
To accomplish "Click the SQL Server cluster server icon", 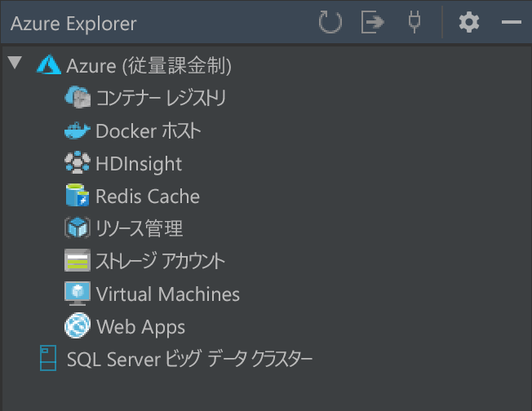I will 48,358.
